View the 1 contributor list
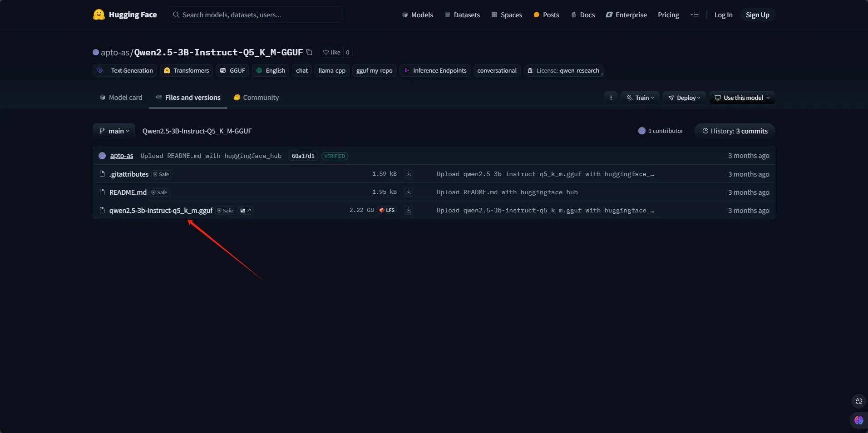868x433 pixels. pos(661,131)
